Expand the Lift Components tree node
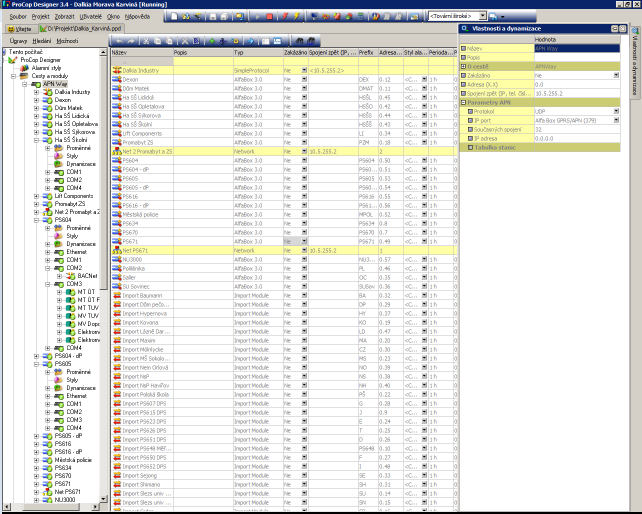The image size is (642, 514). [x=36, y=196]
